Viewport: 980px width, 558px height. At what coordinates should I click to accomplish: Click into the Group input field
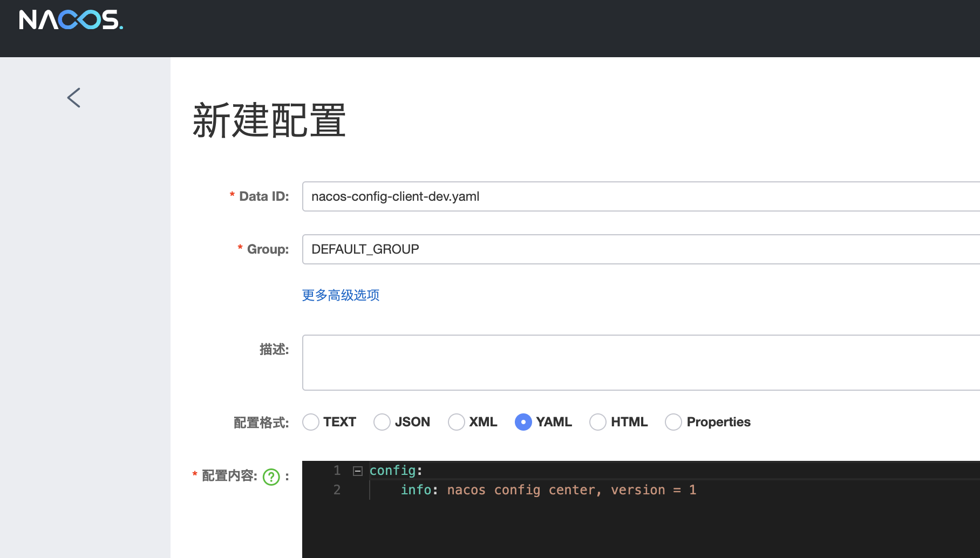click(641, 249)
